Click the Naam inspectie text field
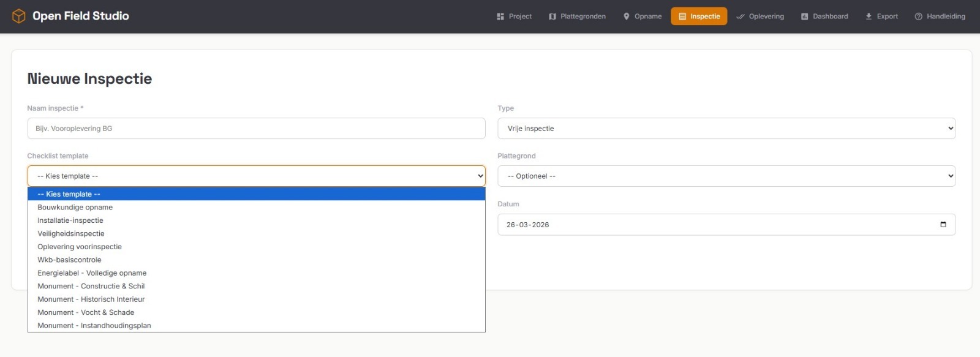The height and width of the screenshot is (357, 980). click(256, 129)
